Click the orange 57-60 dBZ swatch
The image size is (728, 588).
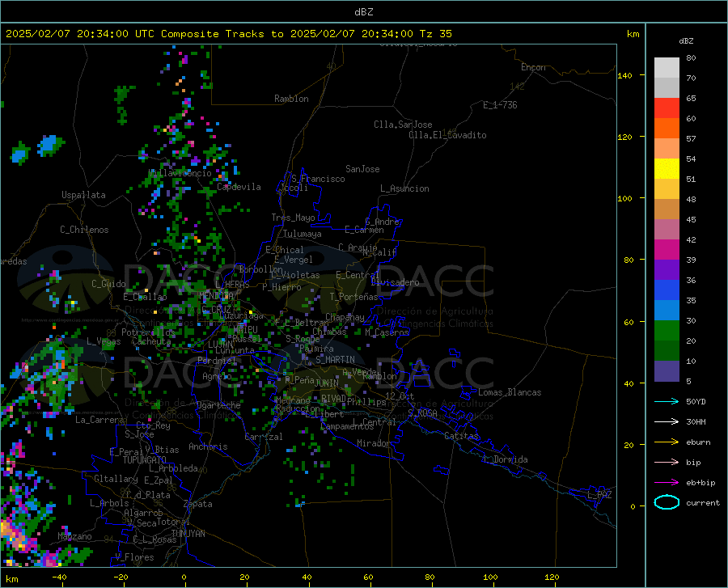[667, 129]
